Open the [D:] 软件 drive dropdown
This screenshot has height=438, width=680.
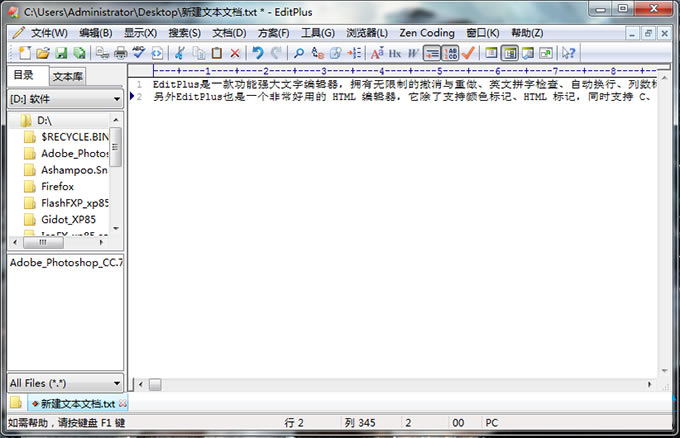pos(65,99)
